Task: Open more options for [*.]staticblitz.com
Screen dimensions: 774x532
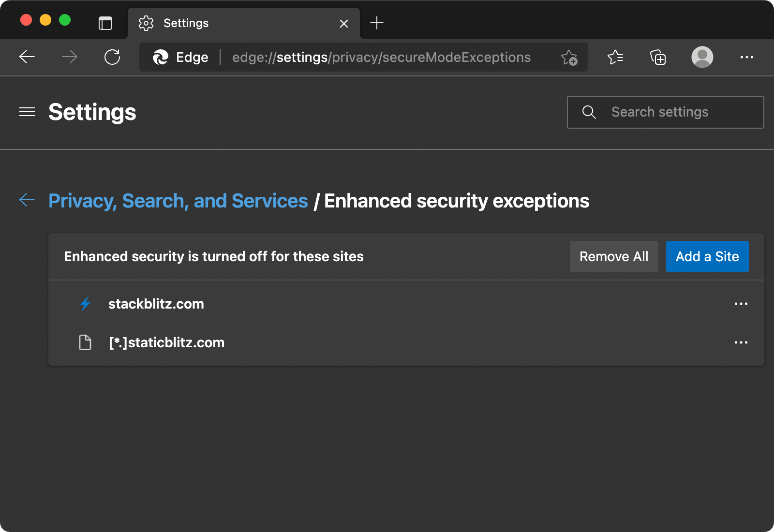Action: tap(741, 342)
